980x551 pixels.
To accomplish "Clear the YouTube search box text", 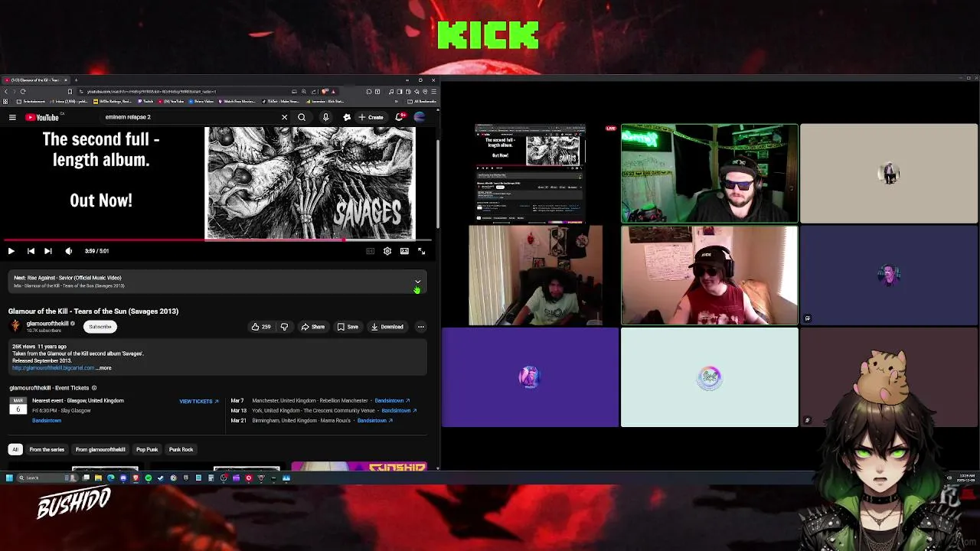I will click(x=284, y=117).
